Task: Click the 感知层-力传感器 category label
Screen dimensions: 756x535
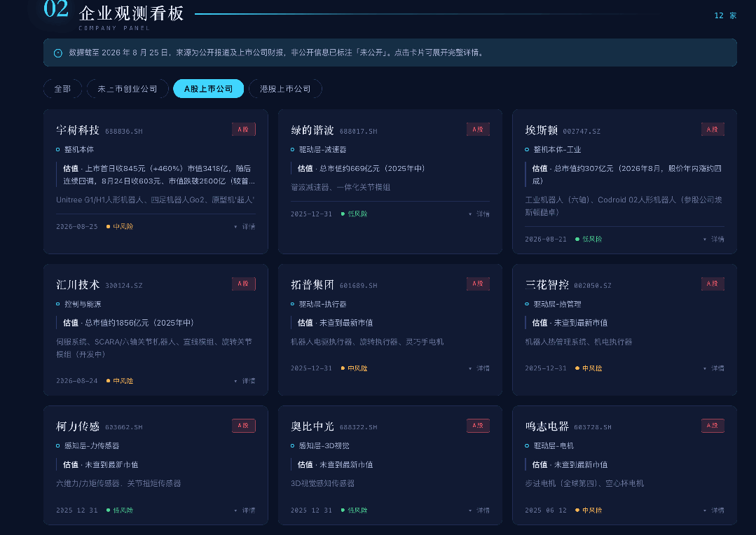Action: pos(92,446)
